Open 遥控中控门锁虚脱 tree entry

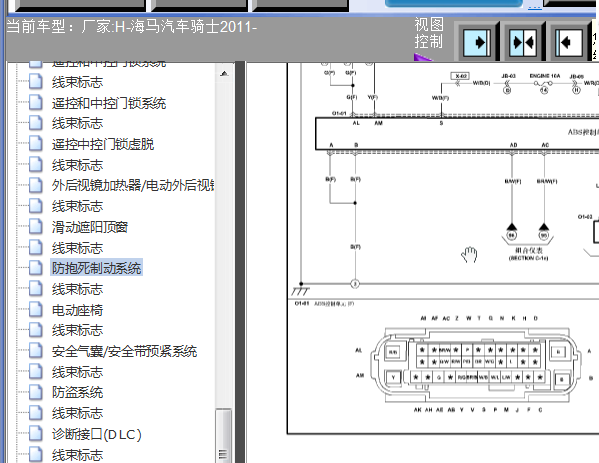(103, 144)
